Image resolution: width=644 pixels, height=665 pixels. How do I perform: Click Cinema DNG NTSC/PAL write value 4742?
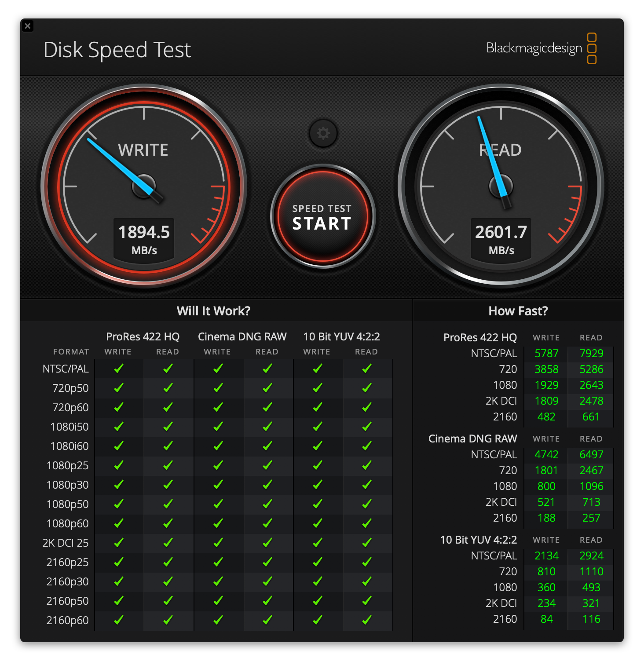pyautogui.click(x=546, y=454)
